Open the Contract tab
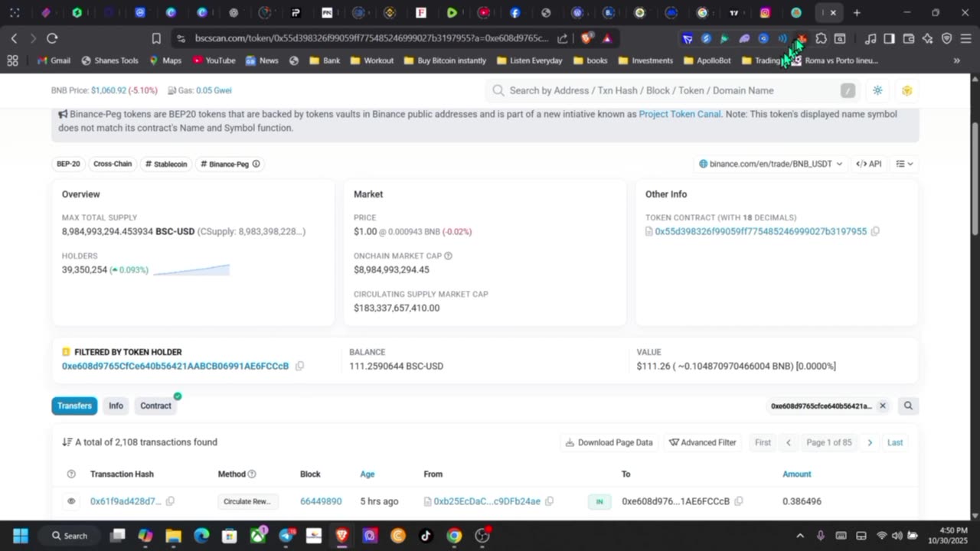The height and width of the screenshot is (551, 980). click(155, 406)
